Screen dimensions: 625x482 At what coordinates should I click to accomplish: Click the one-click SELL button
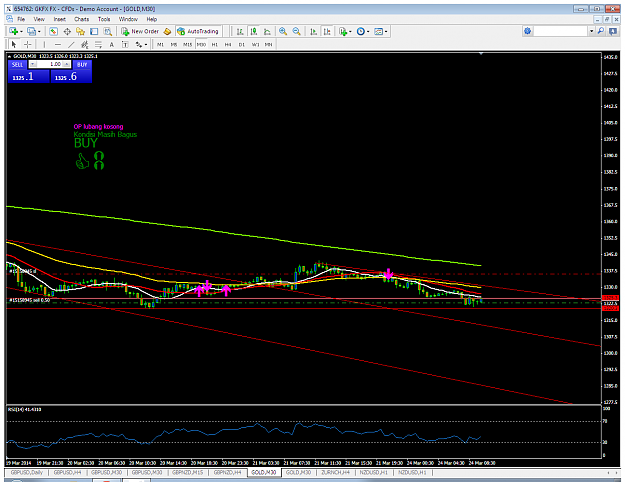point(18,65)
